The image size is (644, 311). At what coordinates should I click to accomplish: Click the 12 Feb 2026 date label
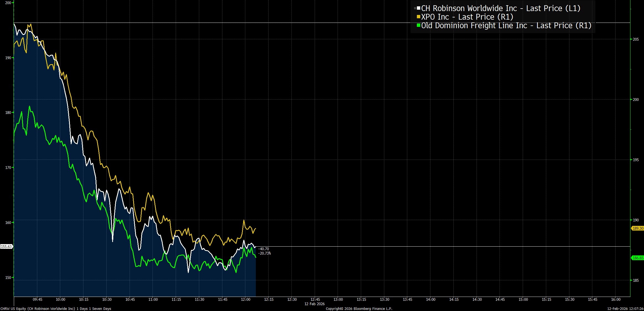[314, 304]
